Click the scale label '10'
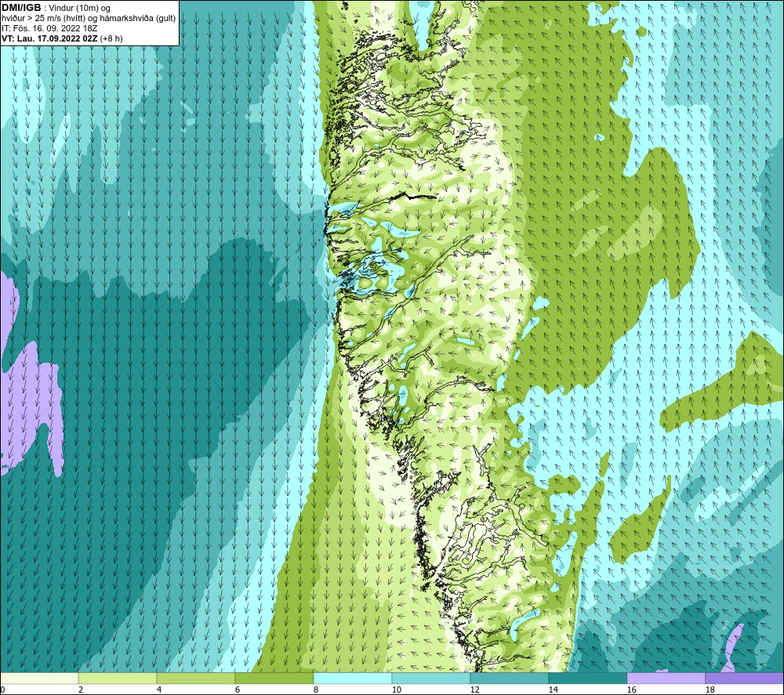 click(397, 690)
